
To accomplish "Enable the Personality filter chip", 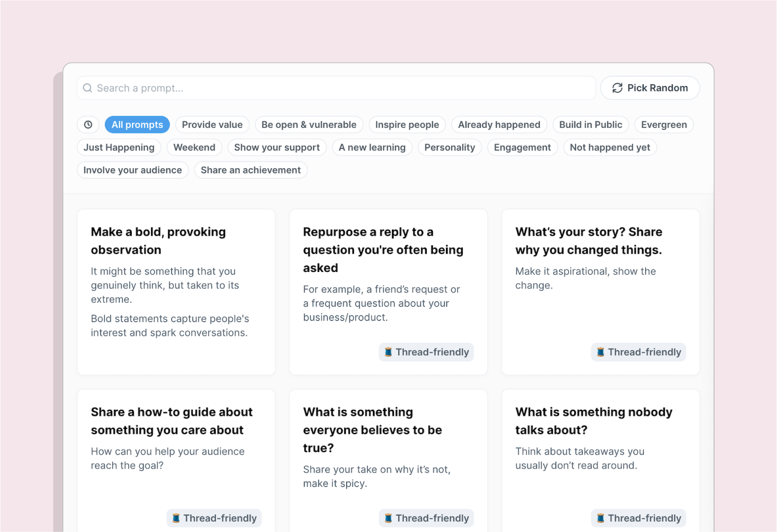I will (x=450, y=147).
